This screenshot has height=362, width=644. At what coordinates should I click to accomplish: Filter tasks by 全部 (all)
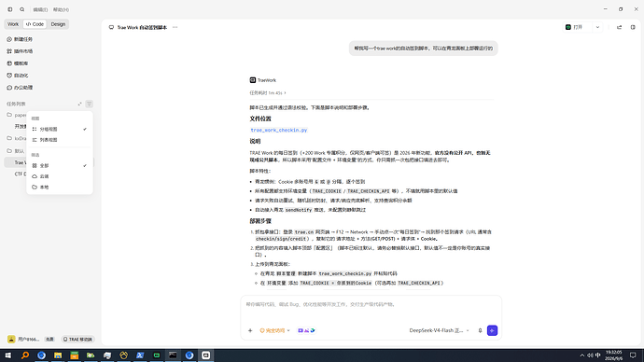(x=60, y=166)
